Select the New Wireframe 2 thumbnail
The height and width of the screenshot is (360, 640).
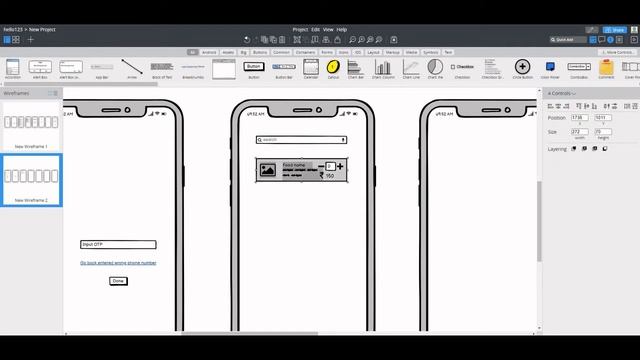[31, 180]
